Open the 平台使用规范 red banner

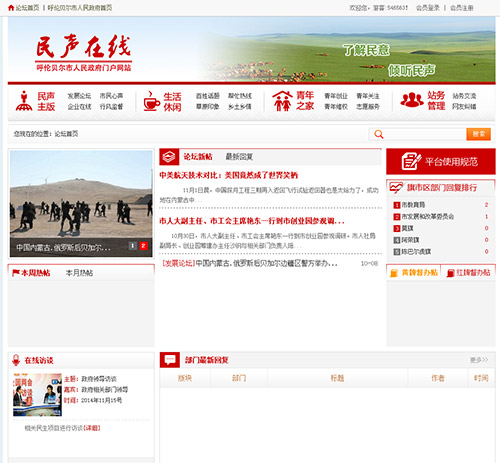[441, 162]
